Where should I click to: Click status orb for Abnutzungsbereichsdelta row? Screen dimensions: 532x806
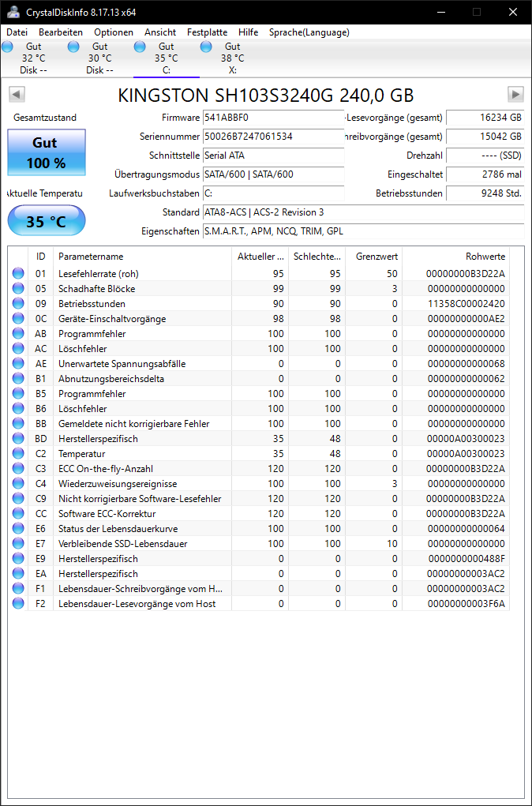[18, 378]
